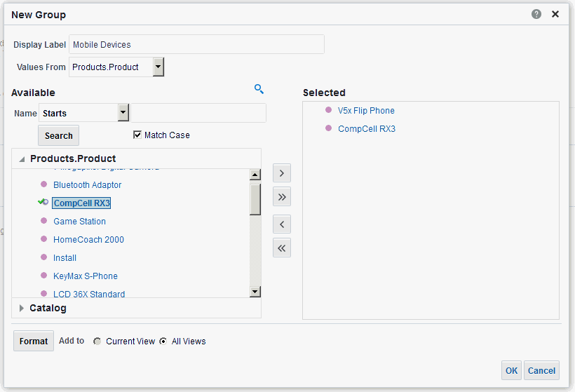
Task: Click the scrollbar up arrow in product list
Action: click(x=255, y=175)
